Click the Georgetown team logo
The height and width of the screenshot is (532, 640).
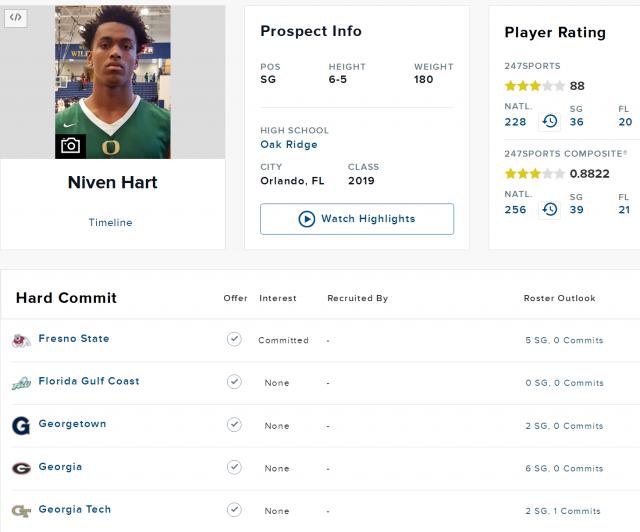click(x=21, y=425)
